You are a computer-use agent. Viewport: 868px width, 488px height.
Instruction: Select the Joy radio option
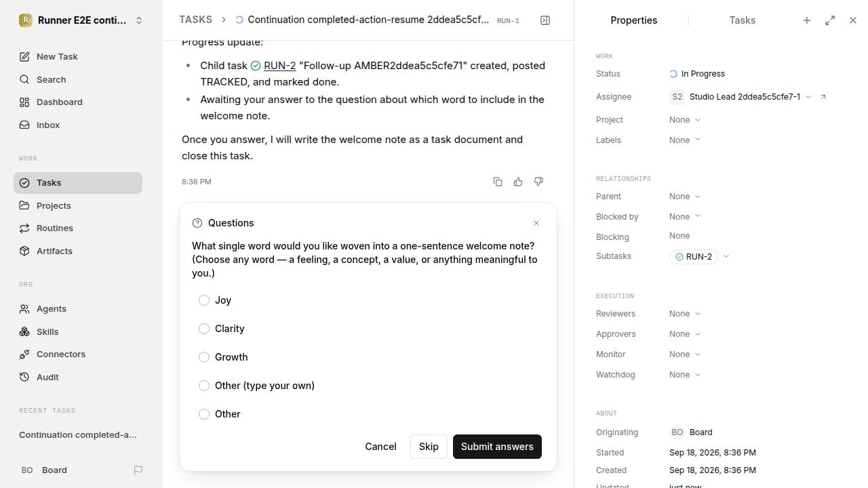(204, 300)
